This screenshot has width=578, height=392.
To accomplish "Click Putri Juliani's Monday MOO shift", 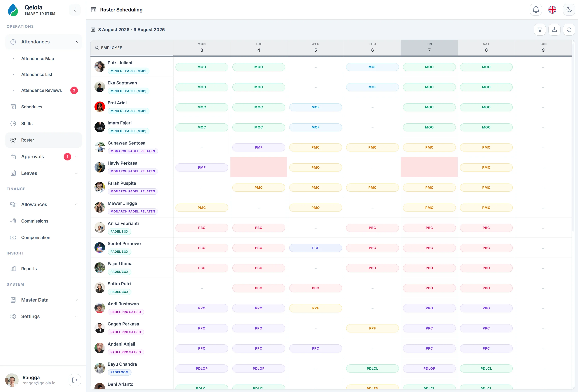I will tap(202, 67).
